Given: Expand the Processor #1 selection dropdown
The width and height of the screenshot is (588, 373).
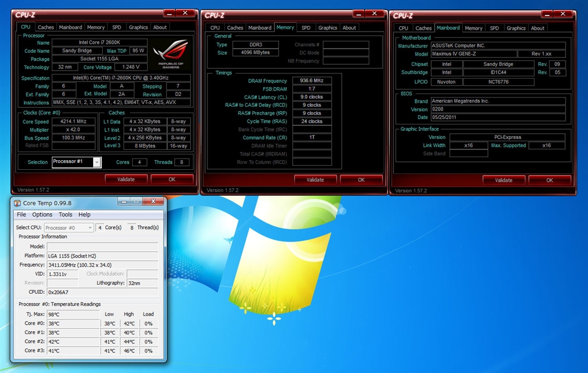Looking at the screenshot, I should click(97, 162).
